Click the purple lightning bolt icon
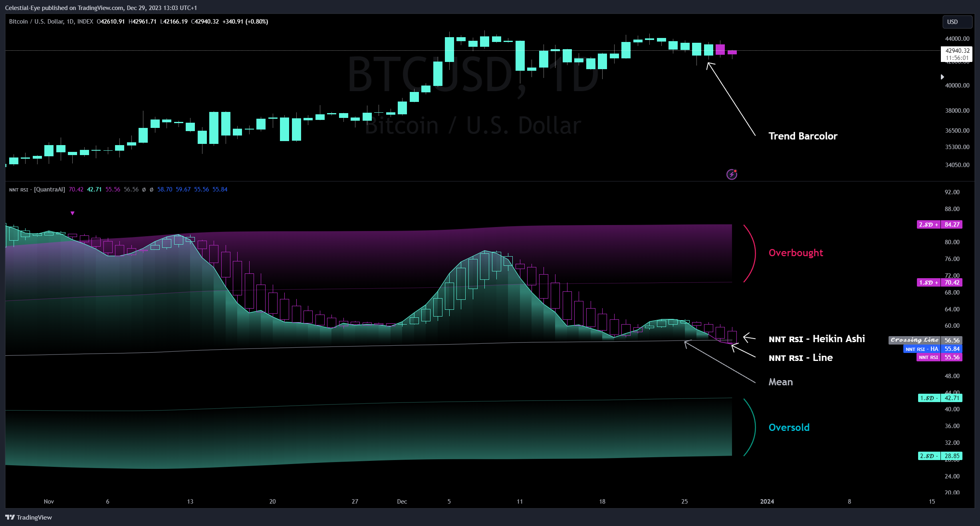 732,174
